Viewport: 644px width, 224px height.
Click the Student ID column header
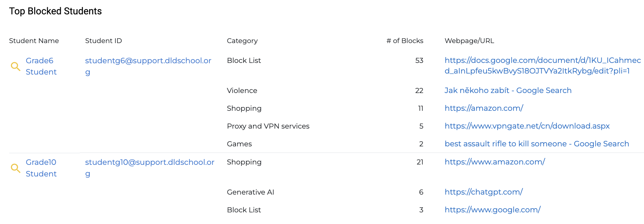[103, 41]
